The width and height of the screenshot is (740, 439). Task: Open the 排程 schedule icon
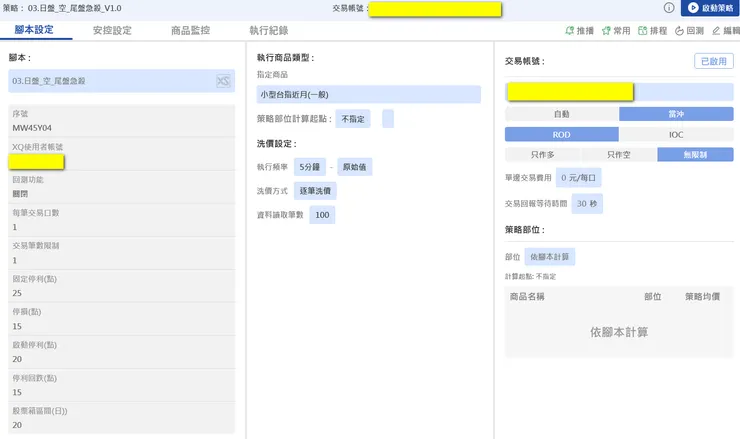[652, 31]
